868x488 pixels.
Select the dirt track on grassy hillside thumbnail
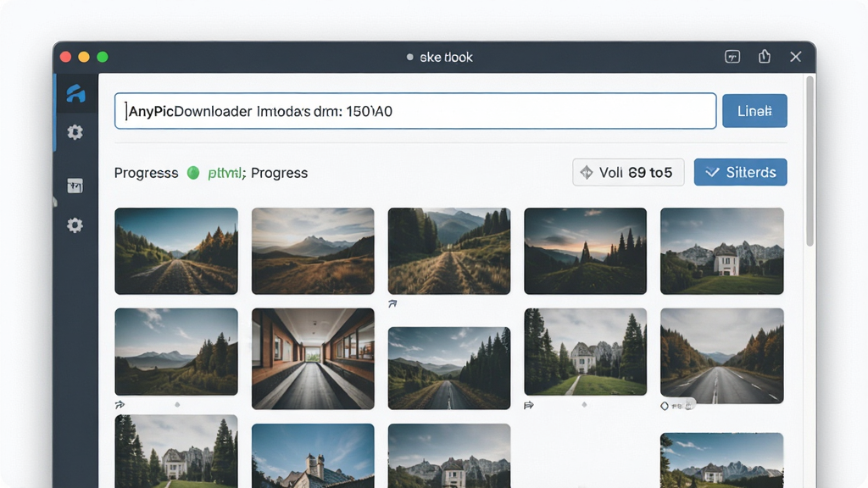[x=449, y=251]
